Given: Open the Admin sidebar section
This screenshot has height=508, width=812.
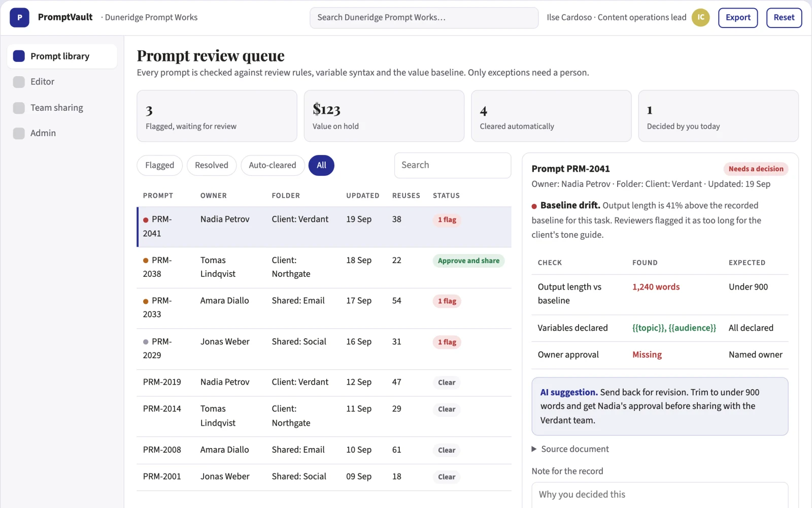Looking at the screenshot, I should tap(62, 133).
